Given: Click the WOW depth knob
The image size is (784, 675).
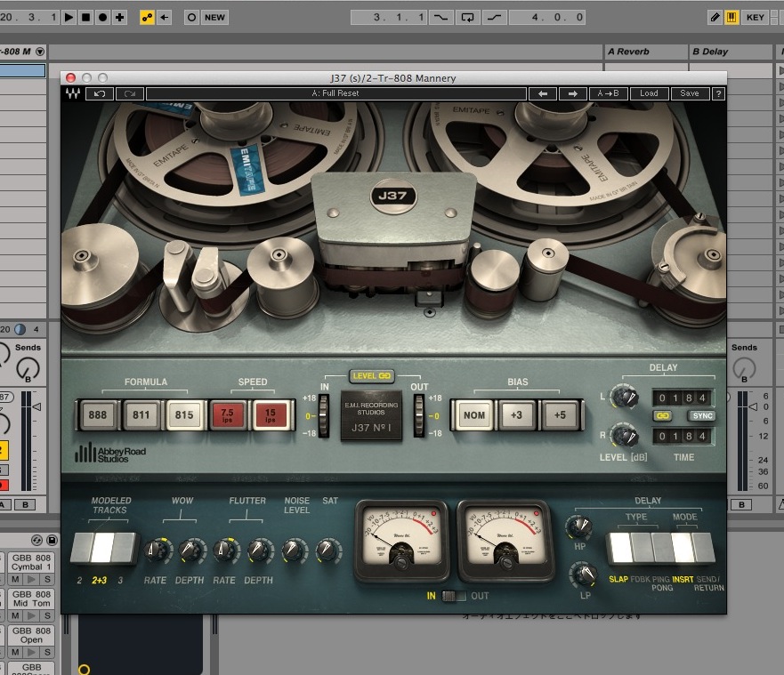Looking at the screenshot, I should [x=190, y=550].
